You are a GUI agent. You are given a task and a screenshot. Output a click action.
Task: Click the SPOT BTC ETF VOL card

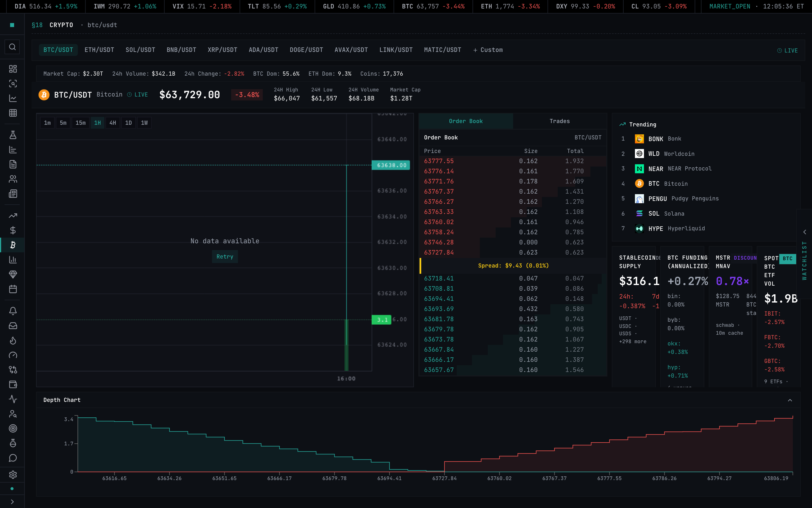(x=778, y=317)
